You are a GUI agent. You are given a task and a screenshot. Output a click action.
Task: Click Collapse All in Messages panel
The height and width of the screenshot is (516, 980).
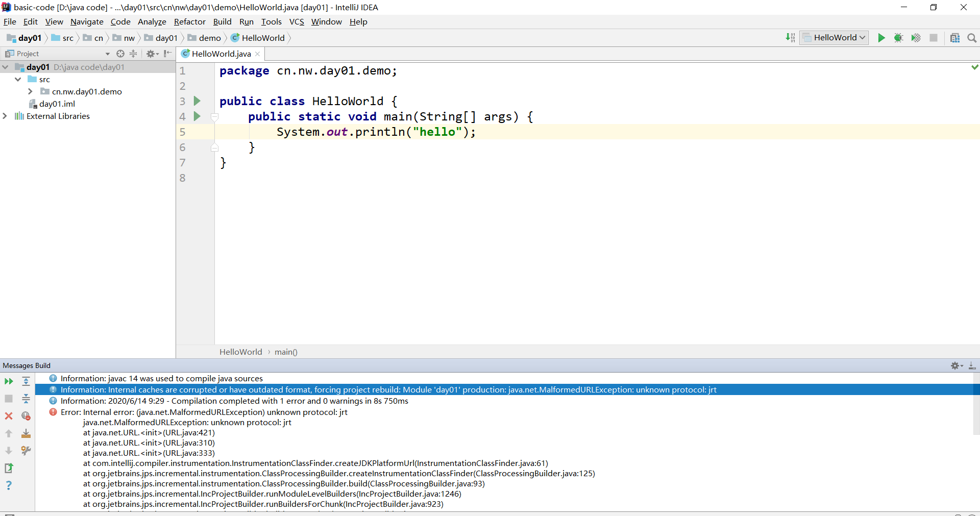click(x=26, y=399)
